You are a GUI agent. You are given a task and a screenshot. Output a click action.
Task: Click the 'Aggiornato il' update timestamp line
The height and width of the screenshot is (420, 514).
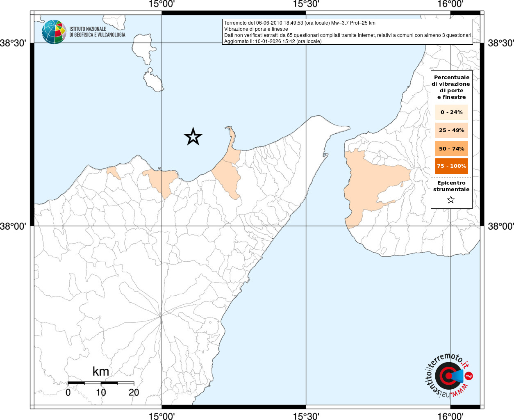[273, 41]
